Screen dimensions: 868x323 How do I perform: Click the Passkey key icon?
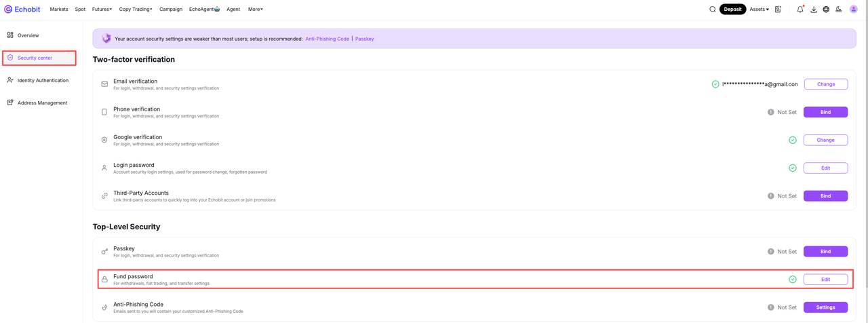tap(104, 252)
